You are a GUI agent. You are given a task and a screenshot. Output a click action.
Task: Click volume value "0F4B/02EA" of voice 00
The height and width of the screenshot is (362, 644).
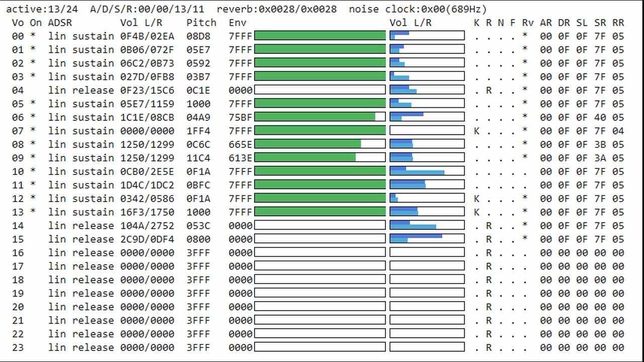coord(147,36)
